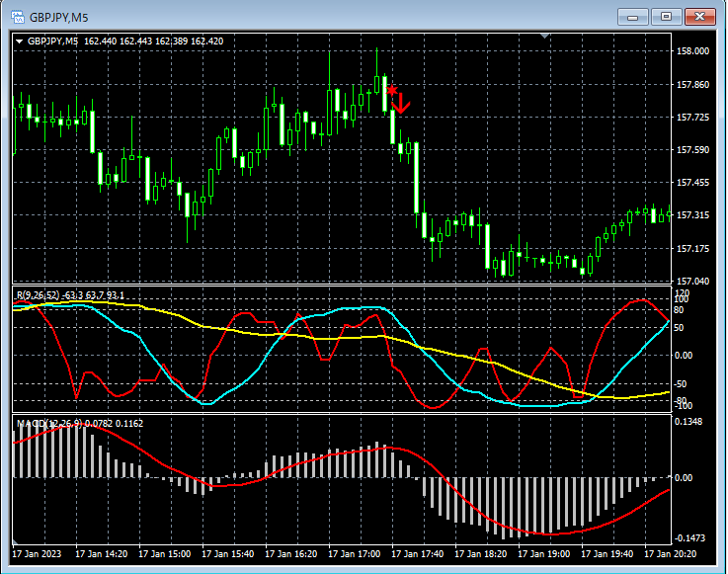Click the '17 Jan 2023' date label

[37, 554]
